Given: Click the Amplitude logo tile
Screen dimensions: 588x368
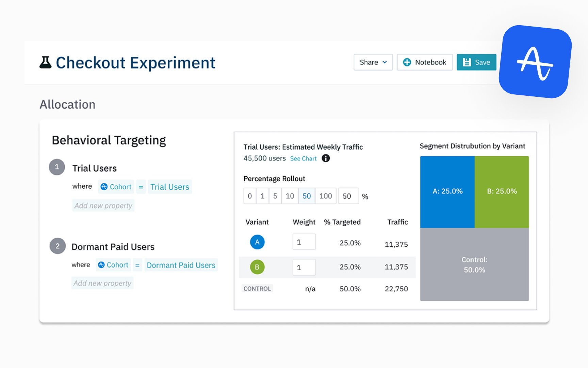Looking at the screenshot, I should click(x=535, y=62).
